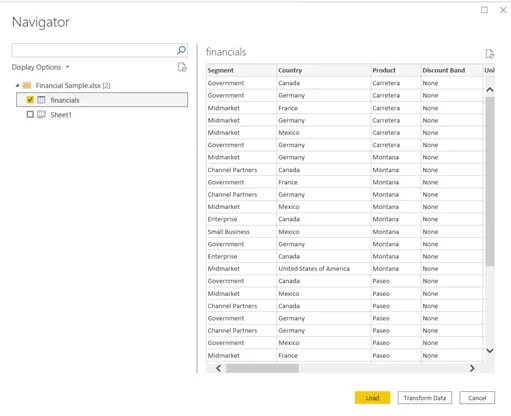The width and height of the screenshot is (511, 416).
Task: Click the search magnifier icon
Action: tap(181, 50)
